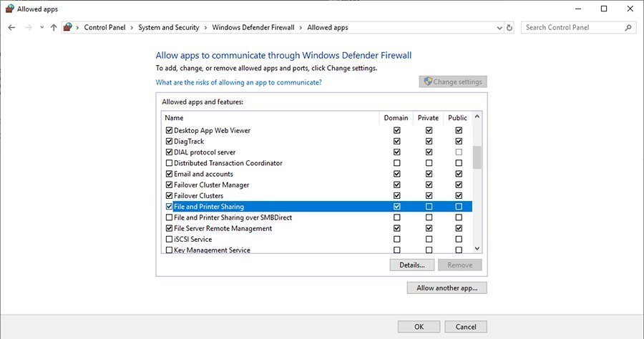Click the Allowed apps window title icon

10,9
